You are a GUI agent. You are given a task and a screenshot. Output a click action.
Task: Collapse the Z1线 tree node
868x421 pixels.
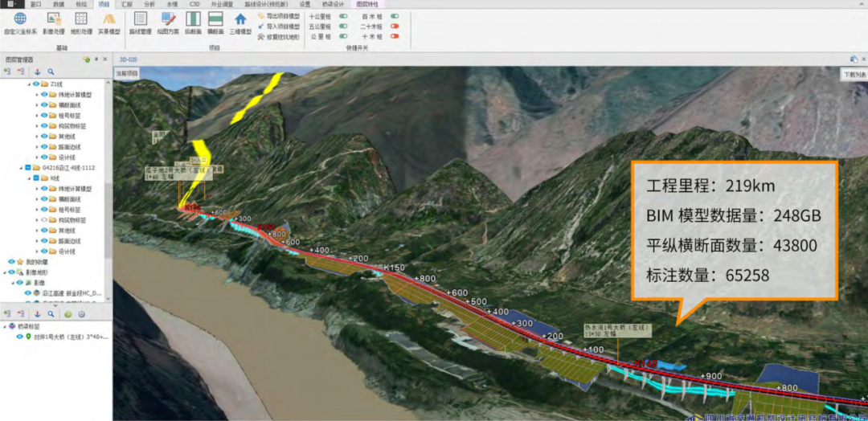click(29, 84)
